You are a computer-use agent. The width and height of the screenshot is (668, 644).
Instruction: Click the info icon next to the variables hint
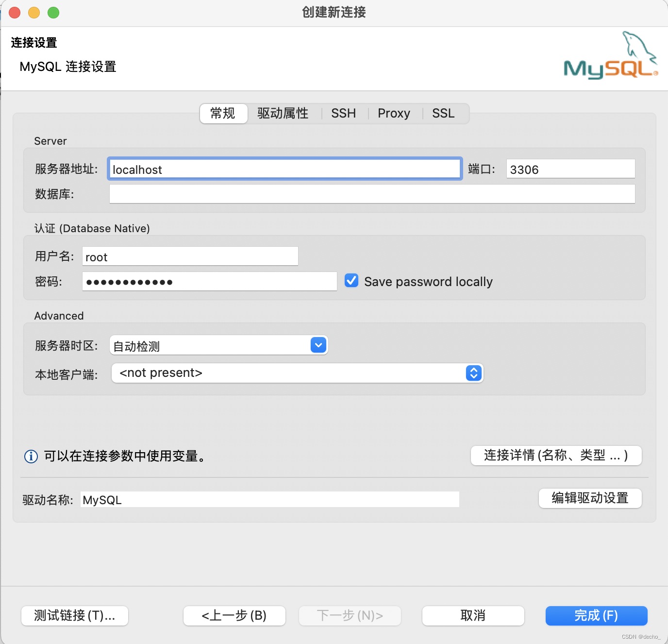(31, 457)
